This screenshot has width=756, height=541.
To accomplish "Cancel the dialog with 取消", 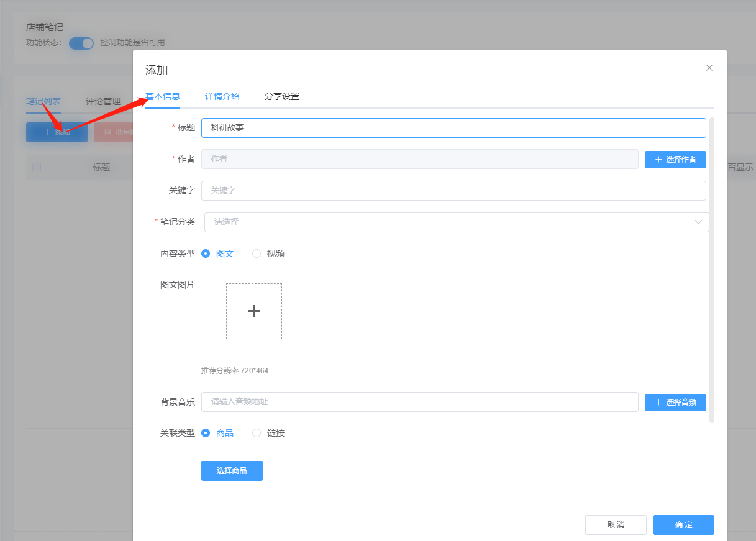I will coord(615,525).
